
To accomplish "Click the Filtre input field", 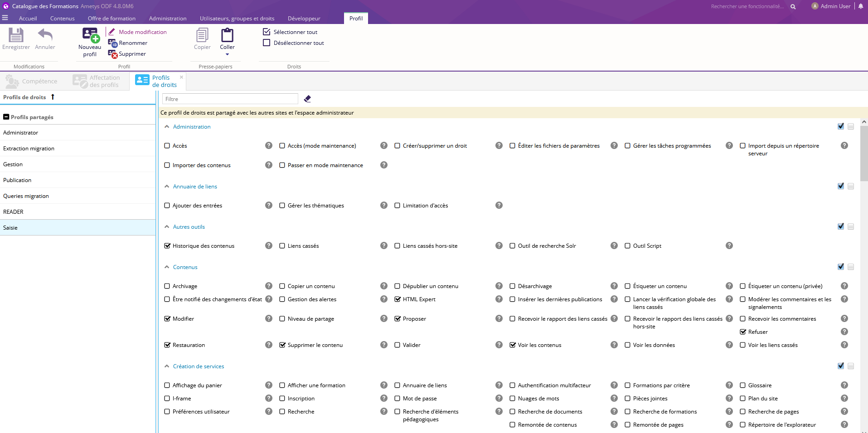I will click(x=230, y=99).
